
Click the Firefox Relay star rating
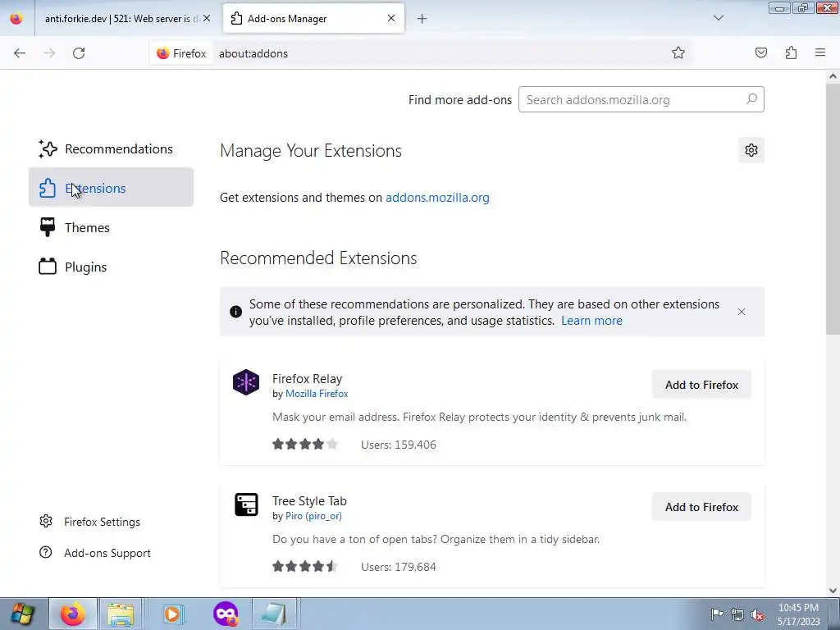305,444
